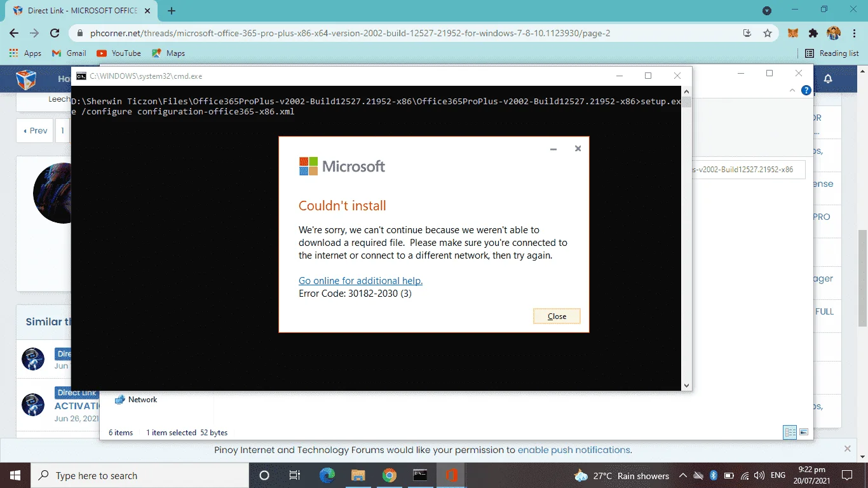Dismiss the push notifications banner
This screenshot has width=868, height=488.
(x=848, y=449)
